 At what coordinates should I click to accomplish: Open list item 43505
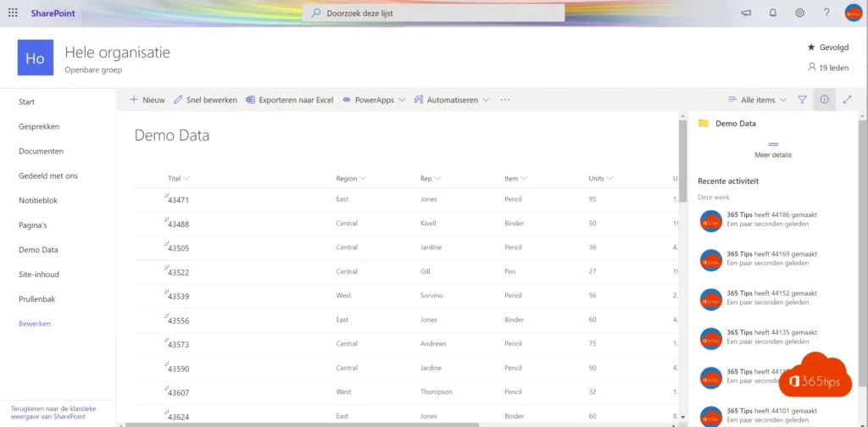178,247
